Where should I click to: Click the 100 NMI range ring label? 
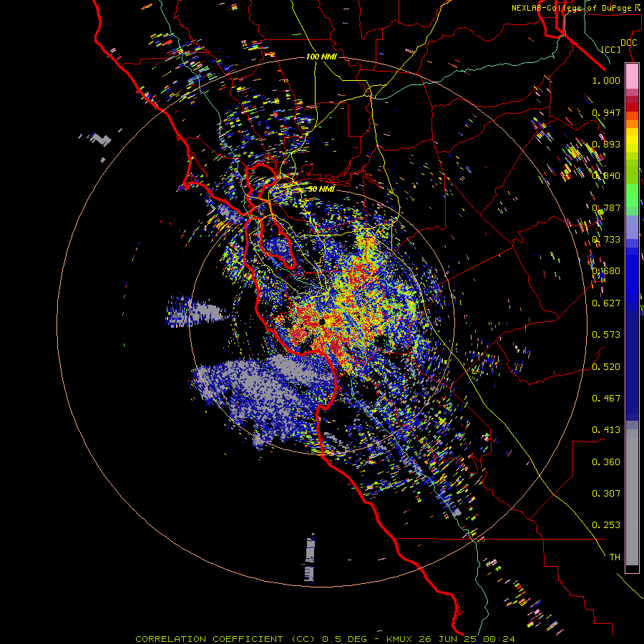click(x=321, y=57)
